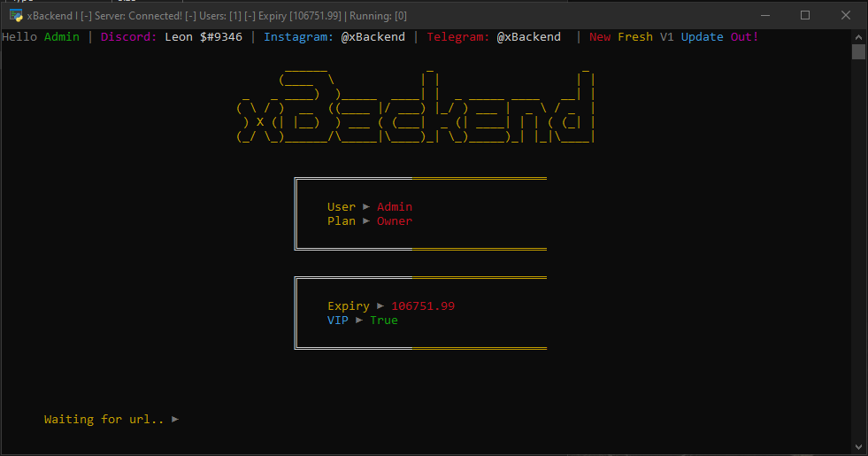Click the red 'New' word in header

[600, 36]
